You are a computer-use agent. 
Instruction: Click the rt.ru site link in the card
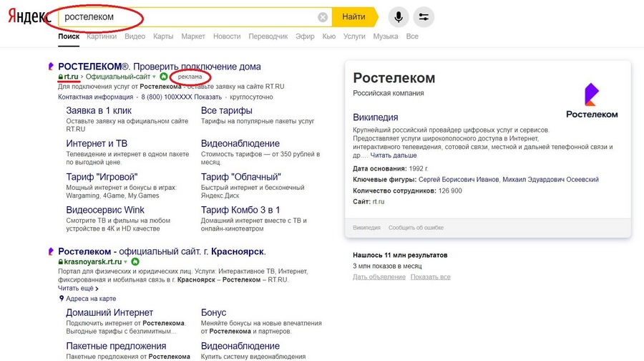[x=379, y=202]
